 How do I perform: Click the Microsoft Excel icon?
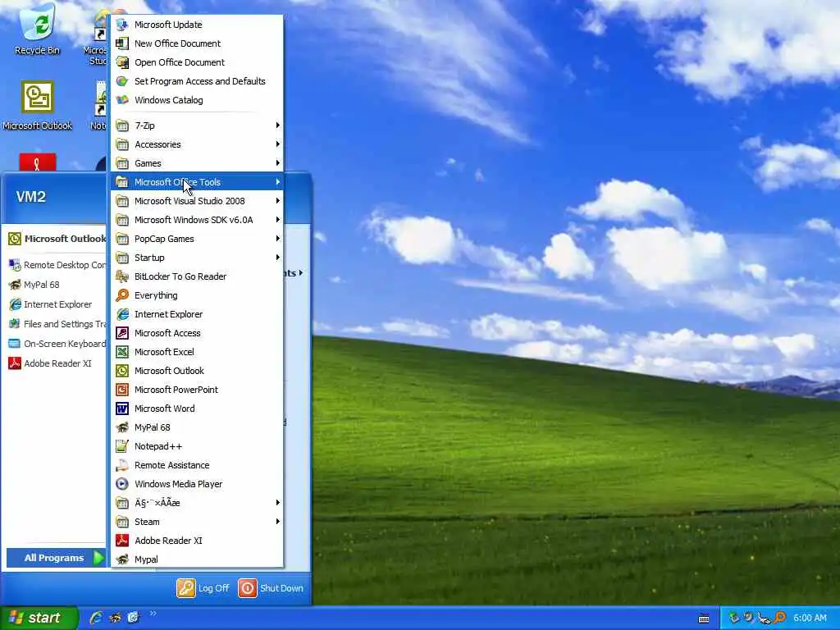pos(122,352)
